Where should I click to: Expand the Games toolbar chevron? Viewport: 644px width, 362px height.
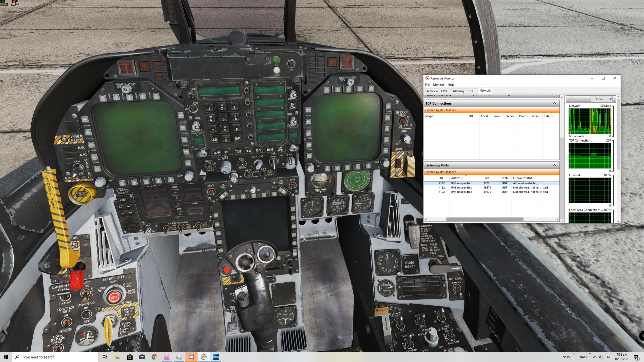point(590,354)
